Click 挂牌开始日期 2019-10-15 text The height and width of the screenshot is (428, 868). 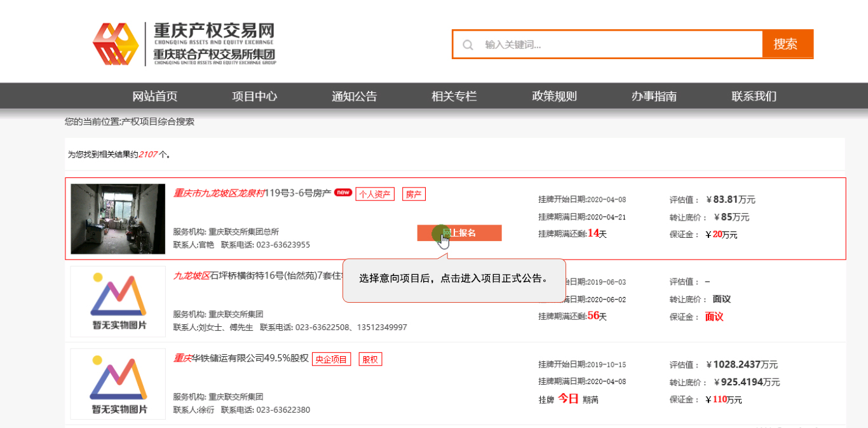tap(582, 364)
